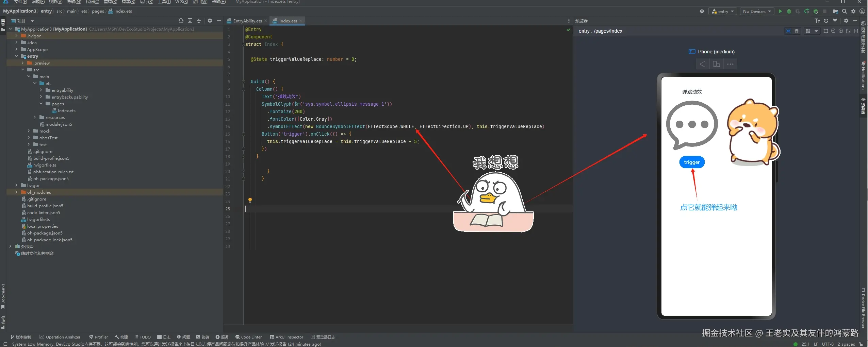Select the Index.ets editor tab
The width and height of the screenshot is (868, 347).
pyautogui.click(x=288, y=21)
